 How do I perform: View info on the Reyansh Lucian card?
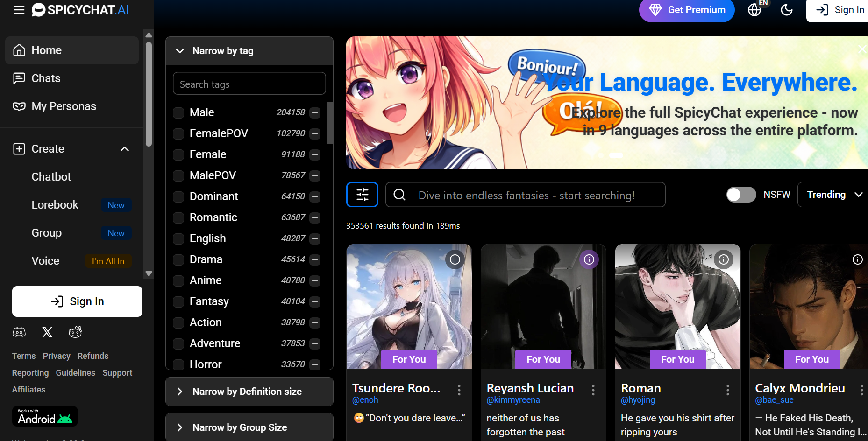click(589, 259)
